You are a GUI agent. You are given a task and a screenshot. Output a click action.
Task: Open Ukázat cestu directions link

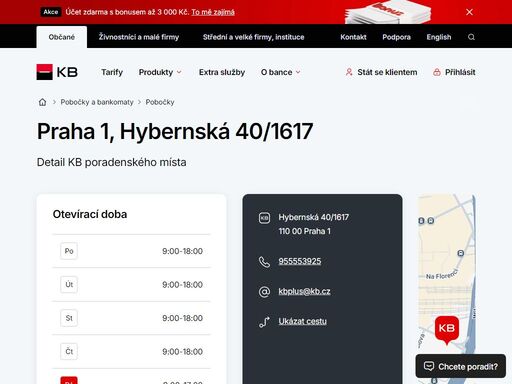pos(302,321)
